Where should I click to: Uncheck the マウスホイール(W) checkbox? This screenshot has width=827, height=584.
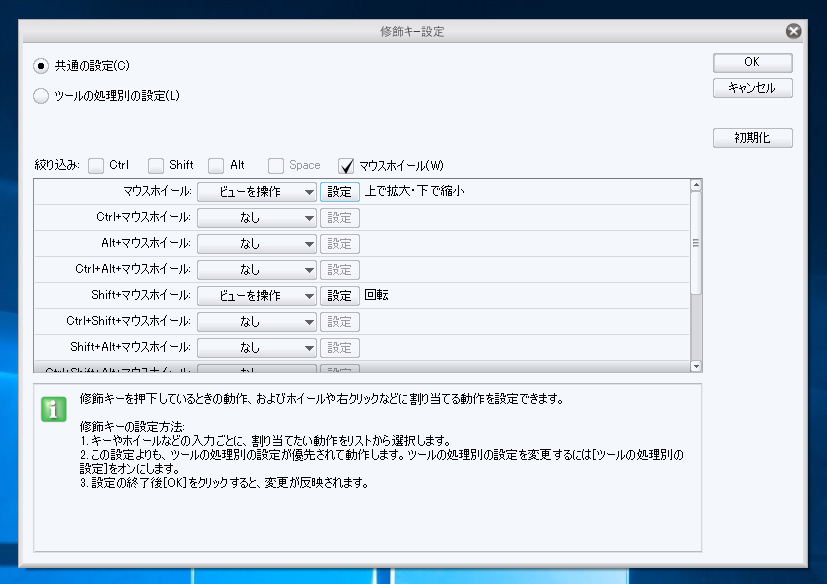click(346, 166)
